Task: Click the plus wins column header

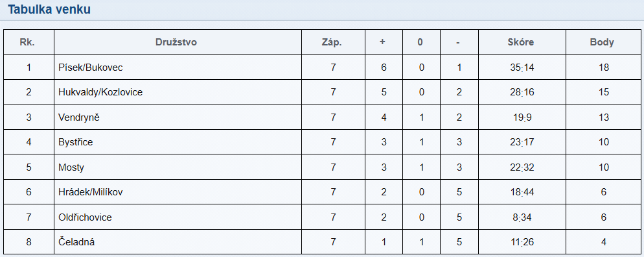Action: tap(382, 42)
